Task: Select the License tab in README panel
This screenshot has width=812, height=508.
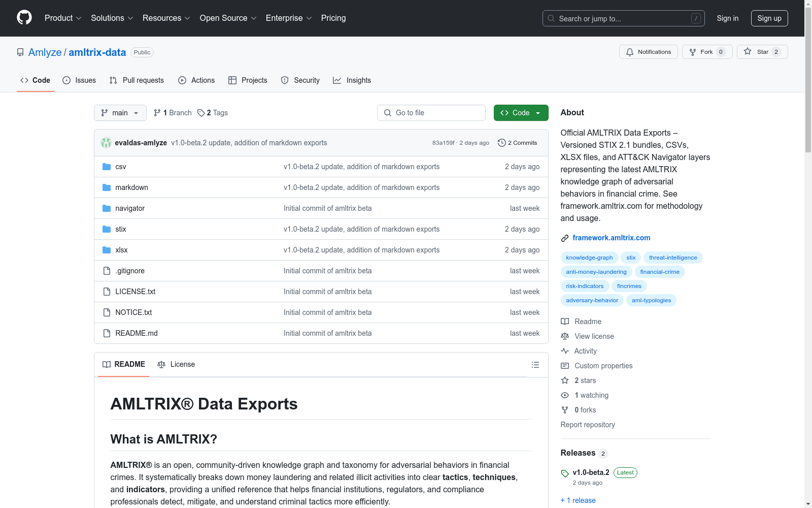Action: (x=176, y=364)
